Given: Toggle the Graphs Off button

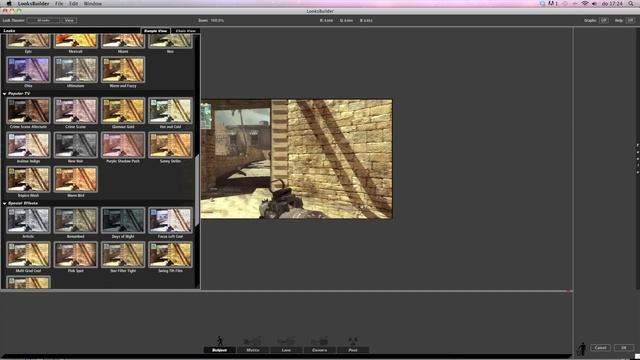Looking at the screenshot, I should coord(604,20).
